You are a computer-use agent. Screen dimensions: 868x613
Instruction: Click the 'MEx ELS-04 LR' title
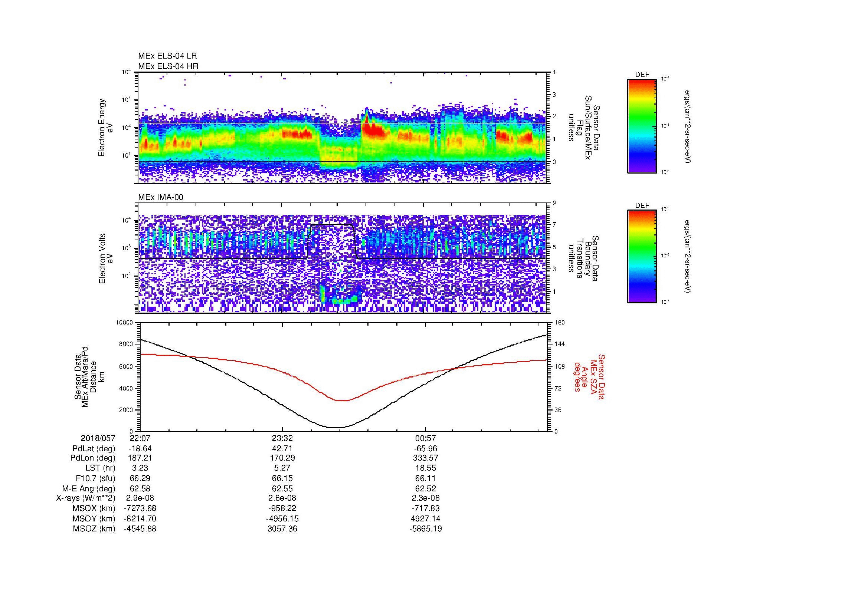click(167, 56)
